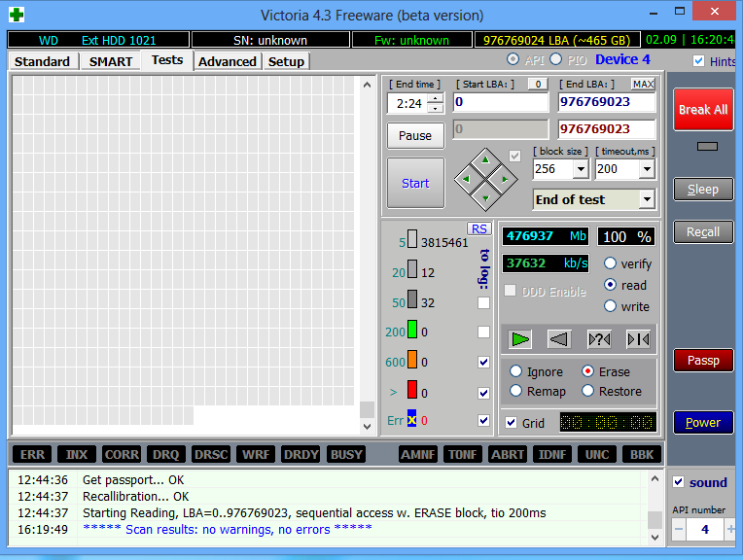The width and height of the screenshot is (743, 560).
Task: Select the API radio button
Action: 513,59
